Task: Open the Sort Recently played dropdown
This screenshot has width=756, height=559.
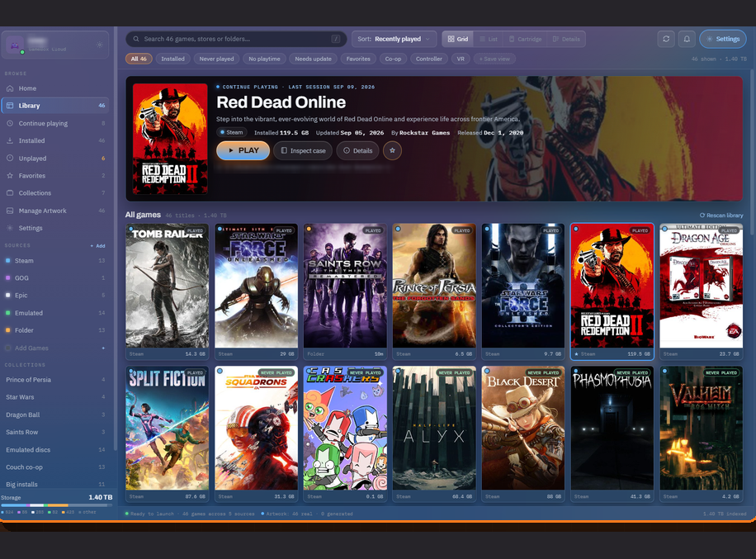Action: pyautogui.click(x=394, y=39)
